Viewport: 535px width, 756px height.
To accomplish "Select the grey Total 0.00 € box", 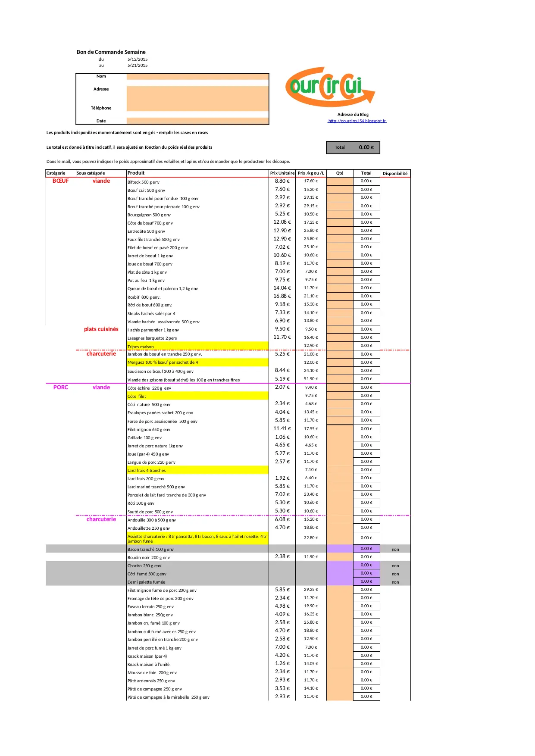I will click(353, 147).
